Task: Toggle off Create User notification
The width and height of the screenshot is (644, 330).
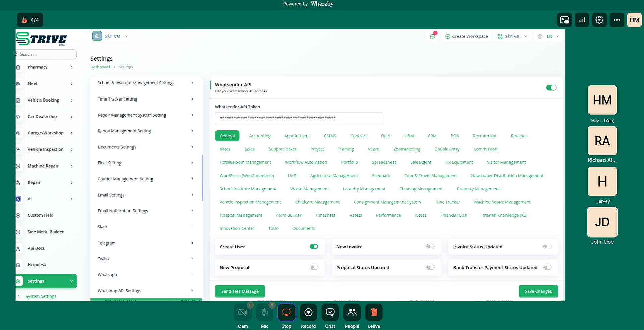Action: [x=314, y=247]
